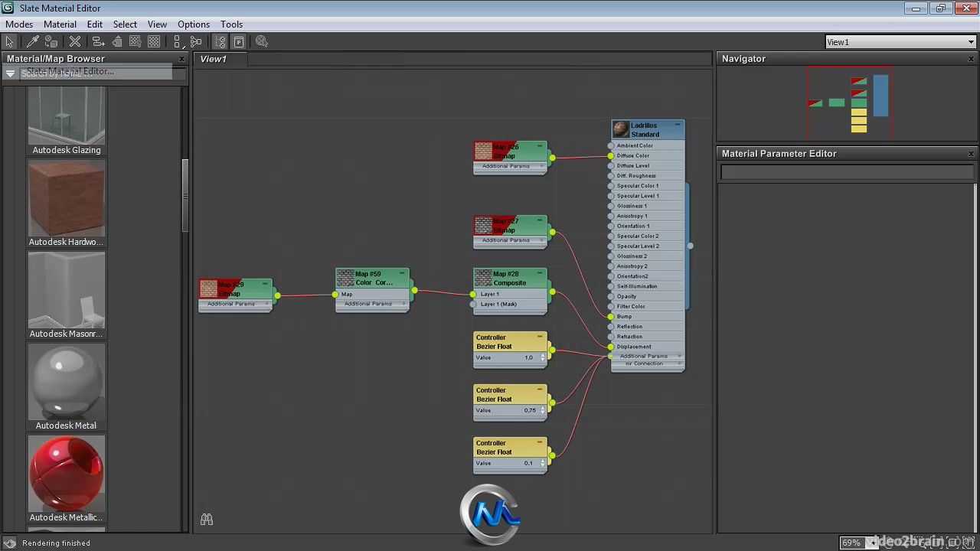Click Show Shaded Material in Viewport icon
Image resolution: width=980 pixels, height=551 pixels.
pos(136,42)
